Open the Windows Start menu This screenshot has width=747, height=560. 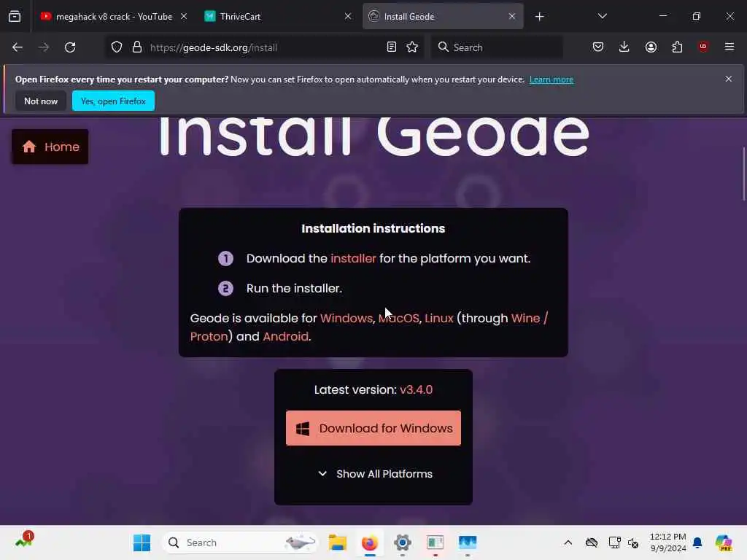pos(142,542)
